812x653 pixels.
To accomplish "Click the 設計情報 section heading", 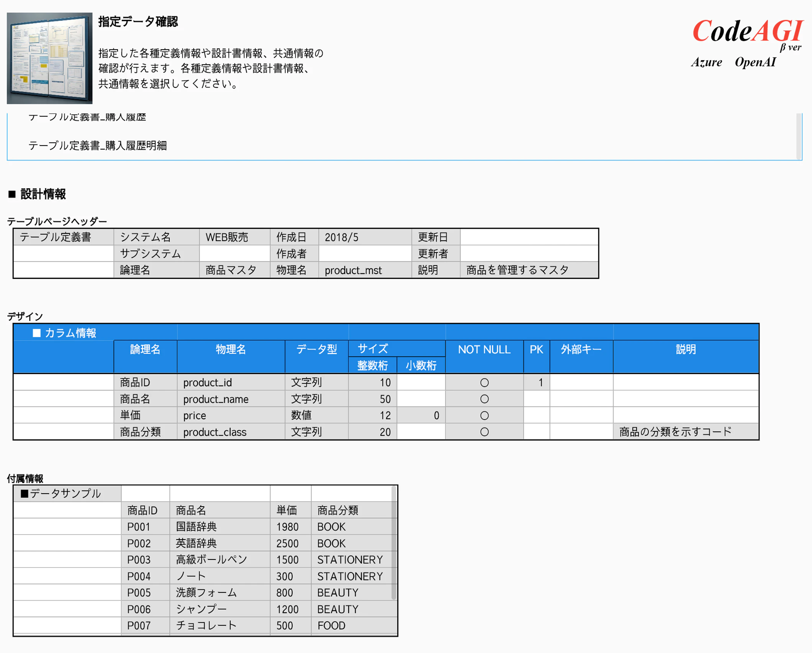I will coord(37,194).
